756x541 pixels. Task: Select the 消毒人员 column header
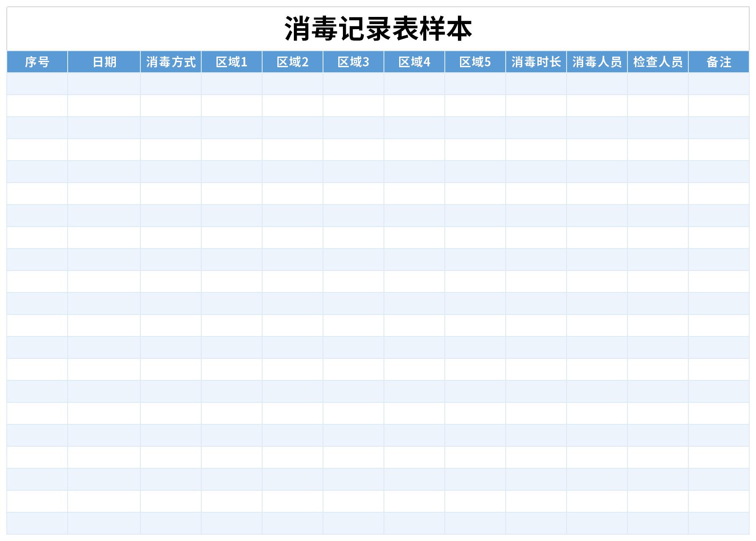pos(597,63)
